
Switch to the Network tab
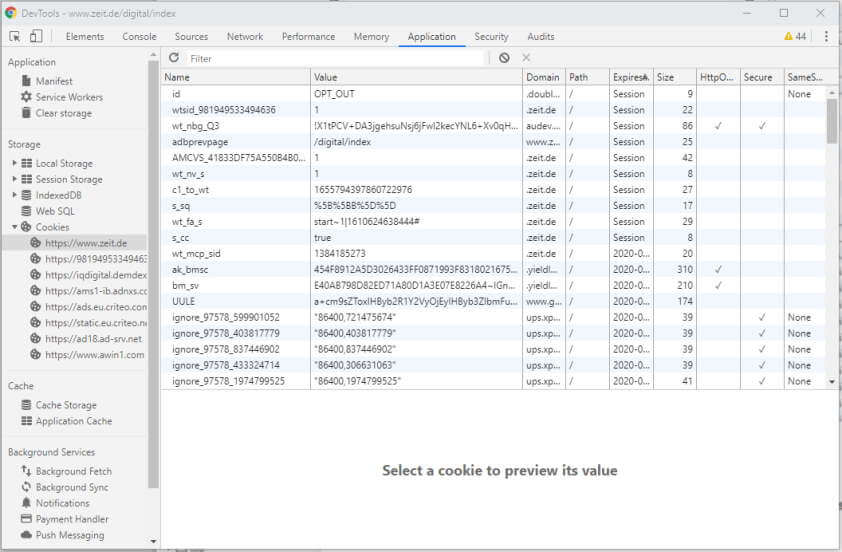click(x=245, y=37)
